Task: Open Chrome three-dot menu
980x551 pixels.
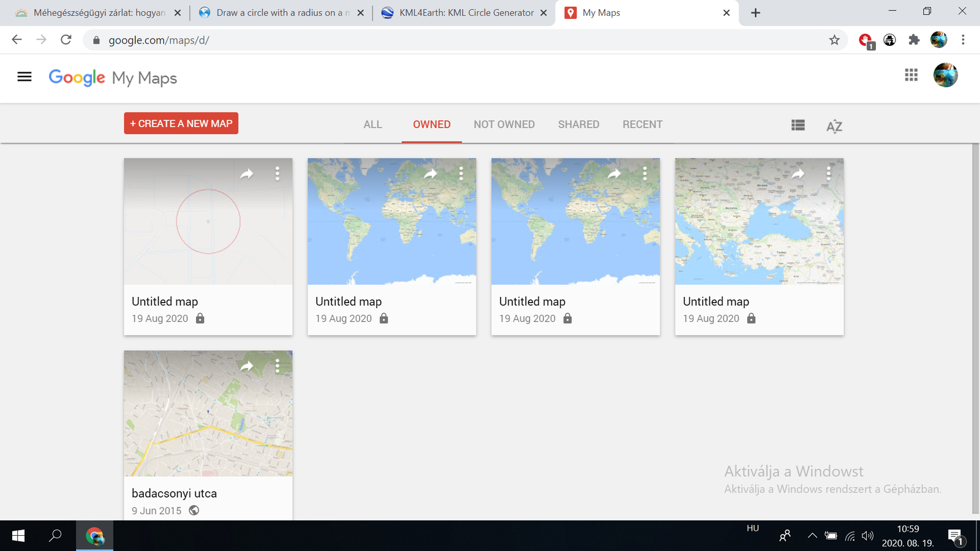Action: (963, 40)
